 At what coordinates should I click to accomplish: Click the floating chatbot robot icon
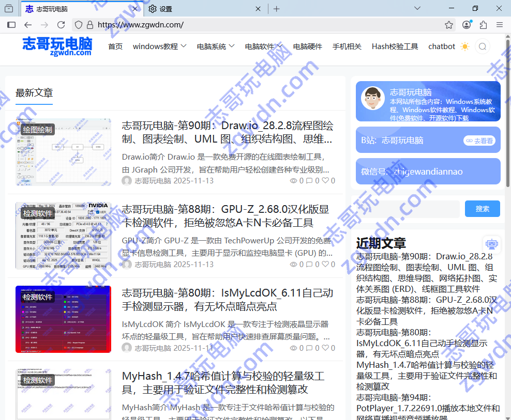tap(491, 244)
